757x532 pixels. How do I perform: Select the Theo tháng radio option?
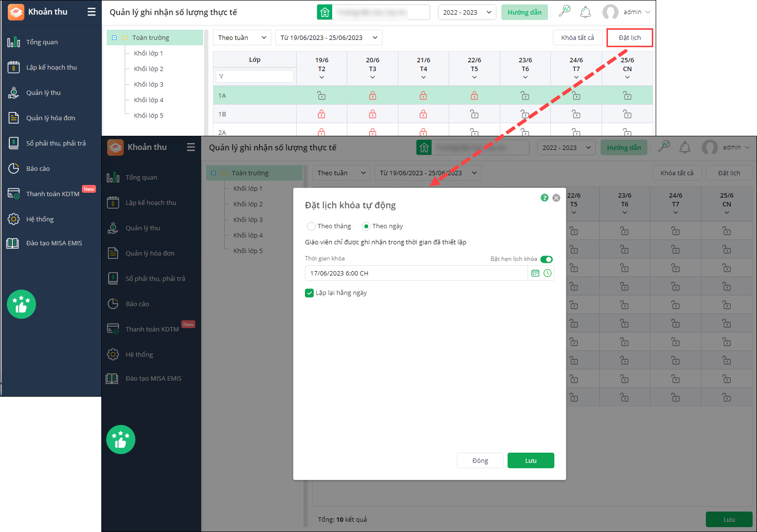(x=311, y=226)
